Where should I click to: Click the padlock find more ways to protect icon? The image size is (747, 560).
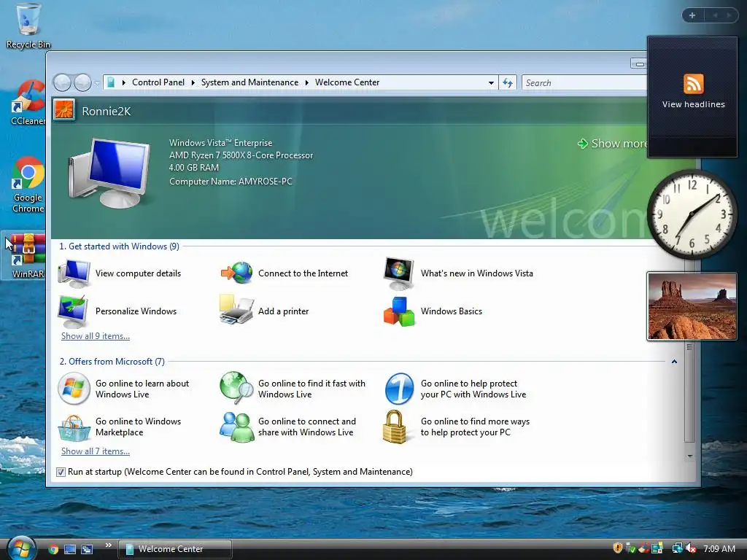coord(395,427)
